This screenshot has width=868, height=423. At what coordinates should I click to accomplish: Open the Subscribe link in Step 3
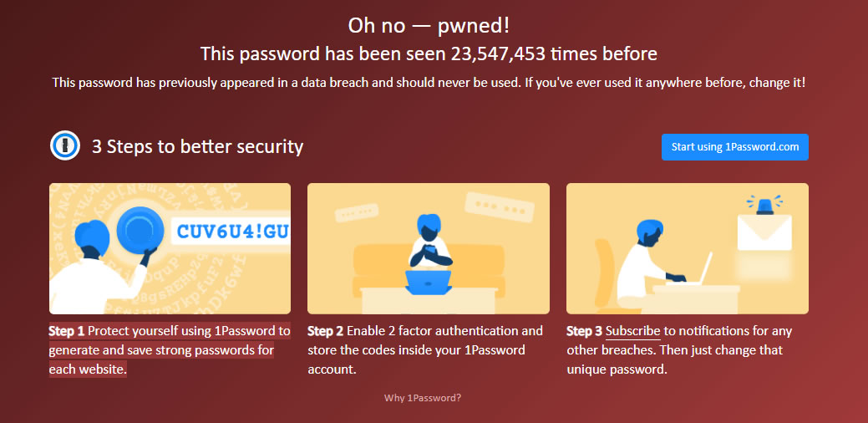(x=632, y=331)
